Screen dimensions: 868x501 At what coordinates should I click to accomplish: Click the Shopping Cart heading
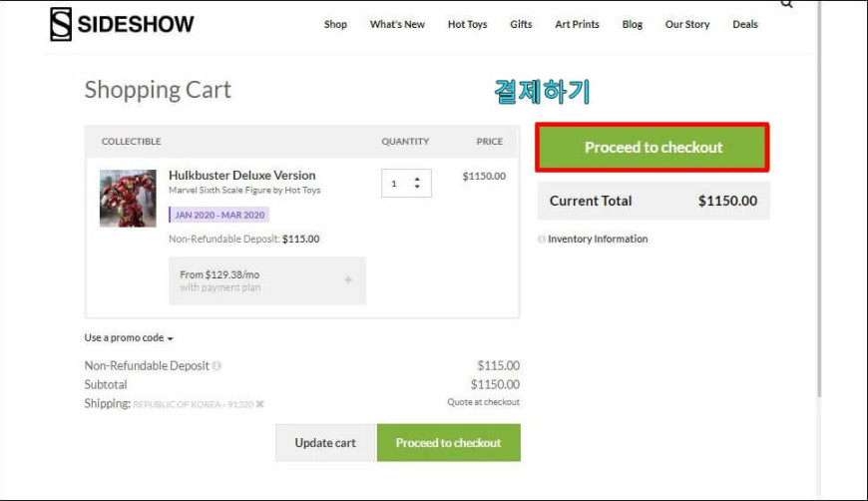point(158,90)
